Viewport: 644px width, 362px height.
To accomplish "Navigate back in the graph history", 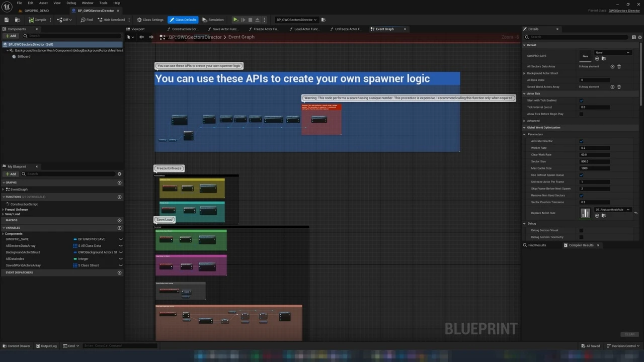I will point(141,37).
